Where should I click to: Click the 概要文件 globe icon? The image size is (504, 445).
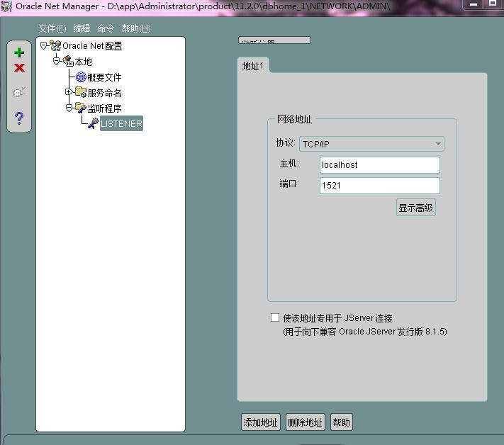point(81,77)
